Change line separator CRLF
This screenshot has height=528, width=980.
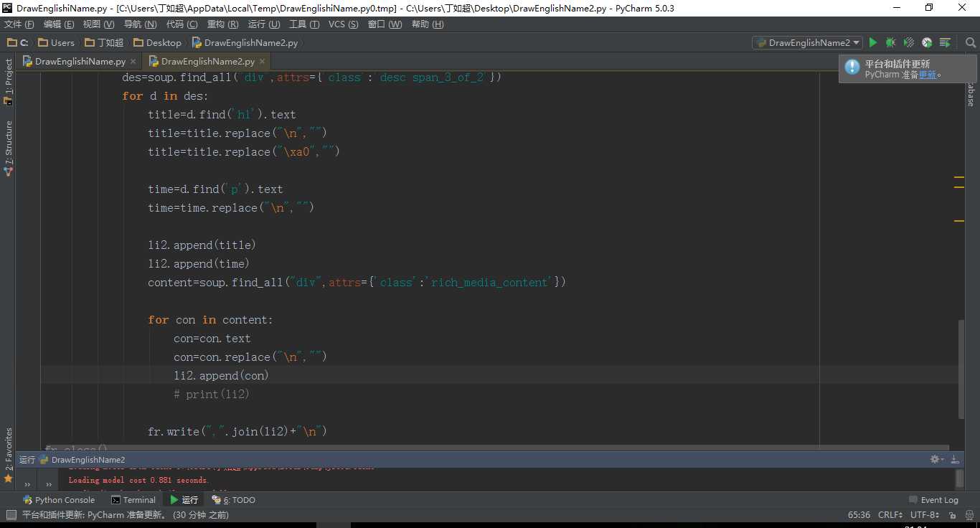pos(890,515)
